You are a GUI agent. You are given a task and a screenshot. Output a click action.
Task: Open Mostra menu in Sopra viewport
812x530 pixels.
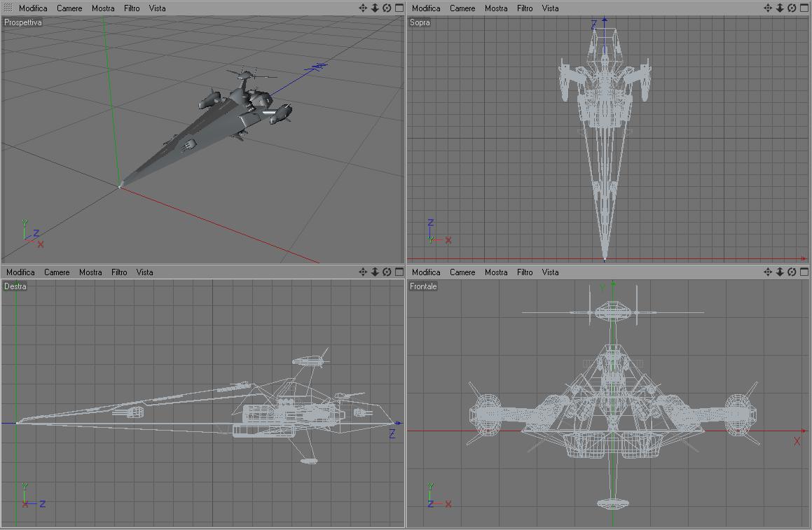(496, 8)
